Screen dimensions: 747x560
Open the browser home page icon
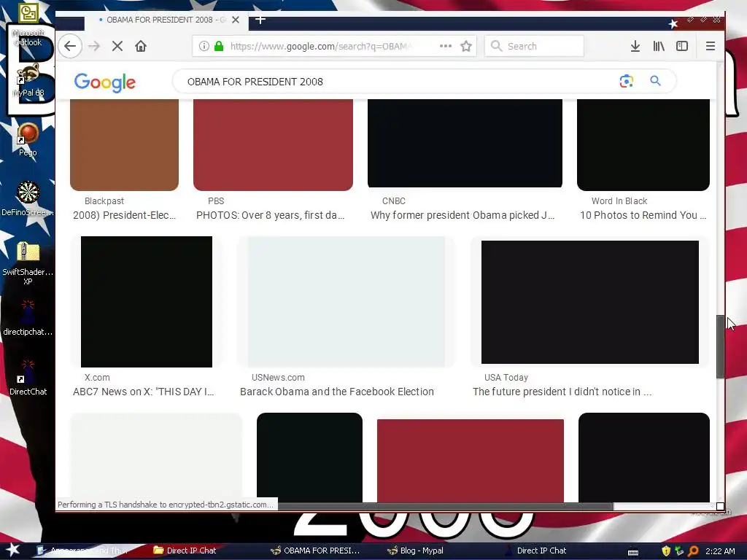141,46
